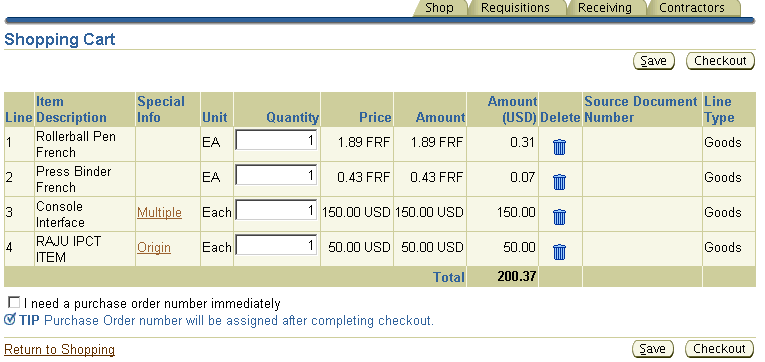Click the EA unit for Press Binder
The width and height of the screenshot is (765, 362).
211,178
